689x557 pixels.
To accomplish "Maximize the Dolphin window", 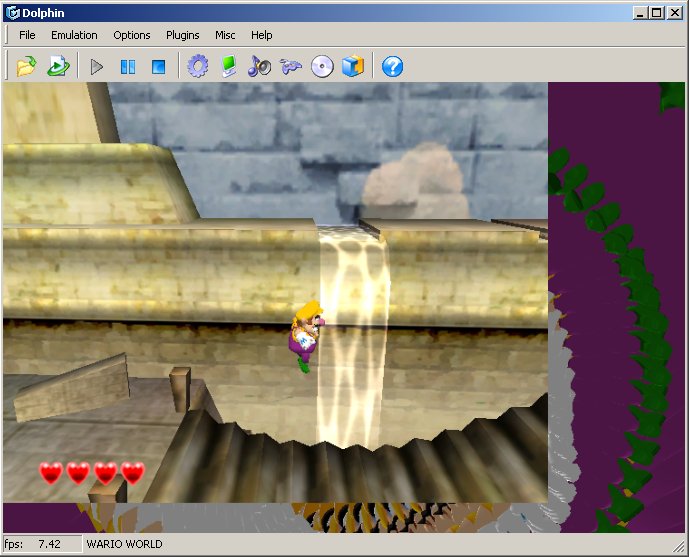I will 656,13.
